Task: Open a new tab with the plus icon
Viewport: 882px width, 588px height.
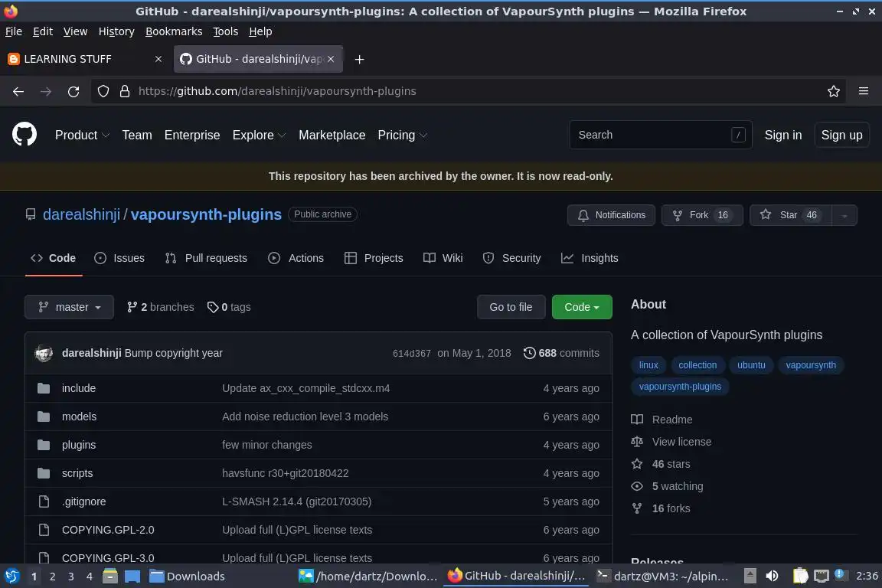Action: [x=359, y=59]
